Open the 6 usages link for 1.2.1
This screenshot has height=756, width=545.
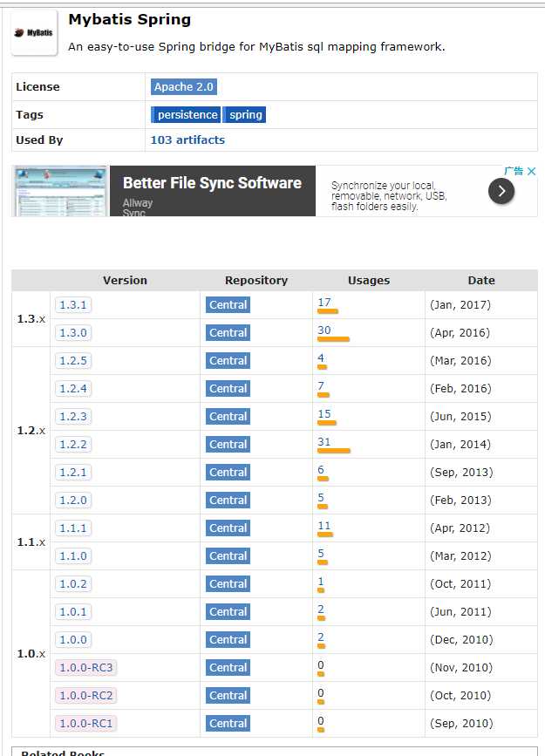click(x=321, y=470)
